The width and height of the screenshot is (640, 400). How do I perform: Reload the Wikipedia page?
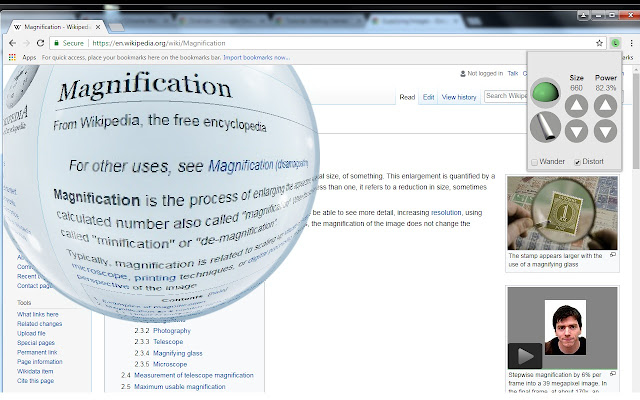click(40, 43)
